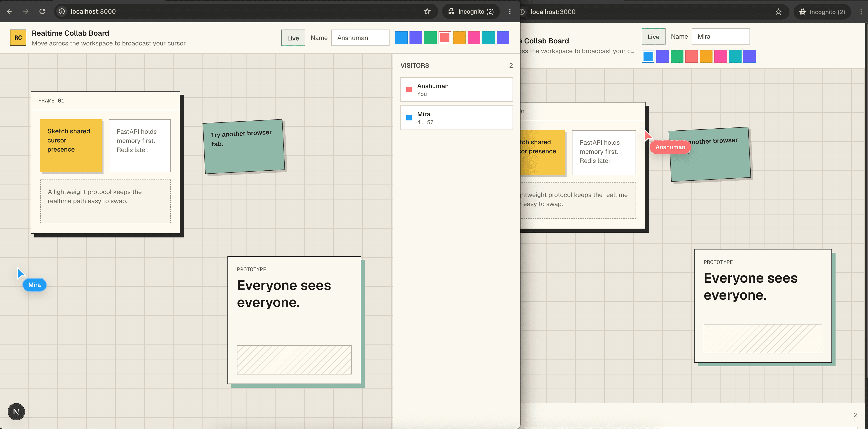The width and height of the screenshot is (868, 429).
Task: Click the hatched placeholder box in right Prototype card
Action: (x=763, y=339)
